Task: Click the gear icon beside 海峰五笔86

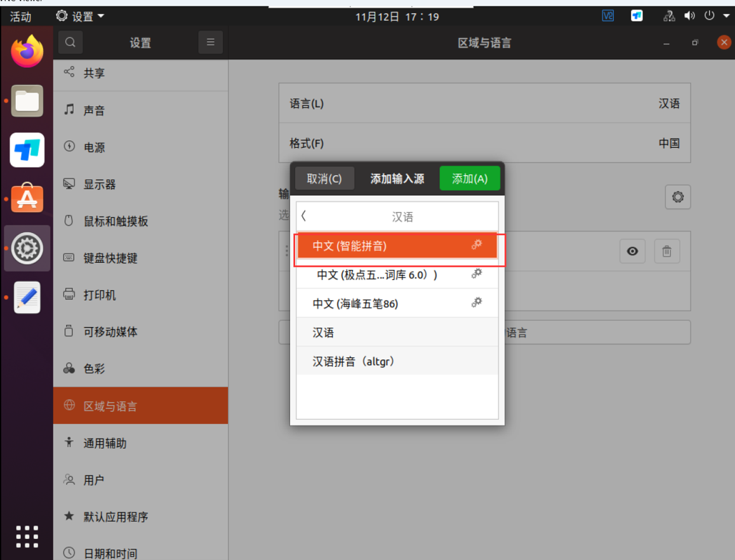Action: tap(477, 303)
